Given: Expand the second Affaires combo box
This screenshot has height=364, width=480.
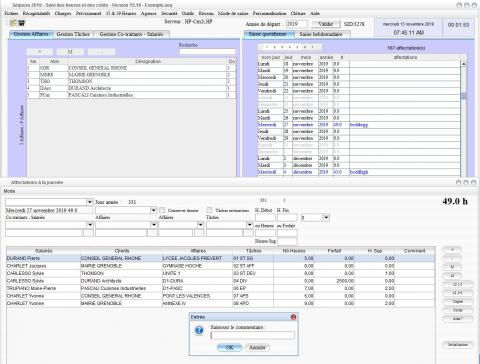Looking at the screenshot, I should tap(200, 225).
